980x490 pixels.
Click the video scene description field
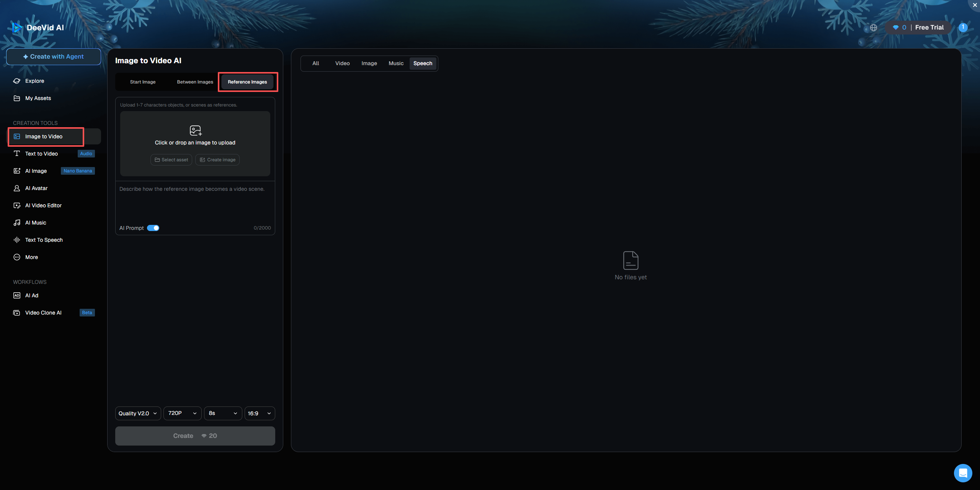pos(195,203)
